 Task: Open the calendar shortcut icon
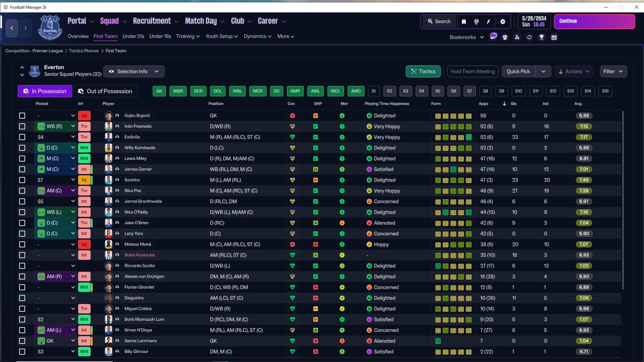coord(554,37)
